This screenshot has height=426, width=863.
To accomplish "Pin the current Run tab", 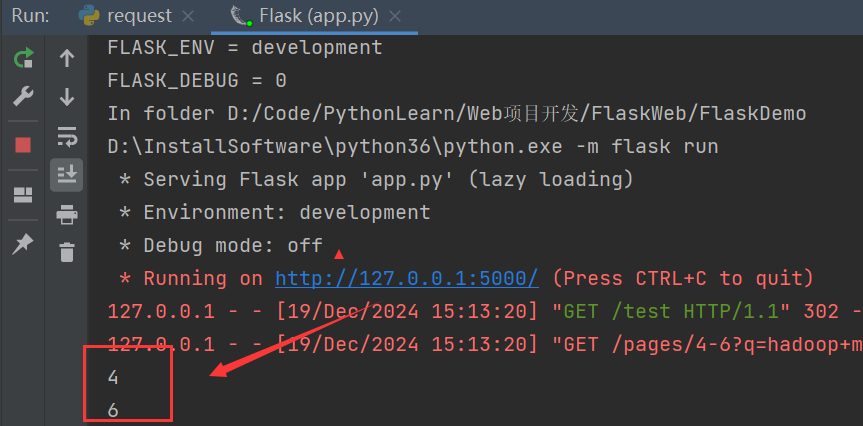I will 22,244.
